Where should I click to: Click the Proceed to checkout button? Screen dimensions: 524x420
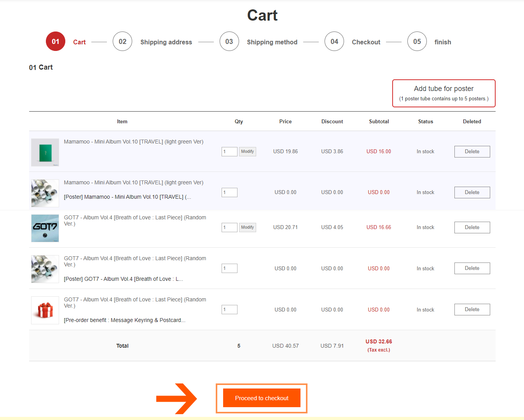pyautogui.click(x=262, y=398)
